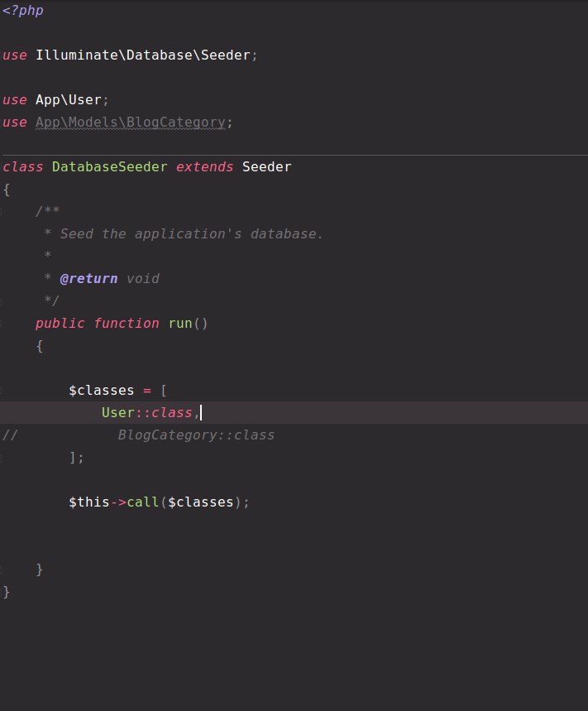Click the "extends" keyword
This screenshot has width=588, height=711.
(x=205, y=167)
